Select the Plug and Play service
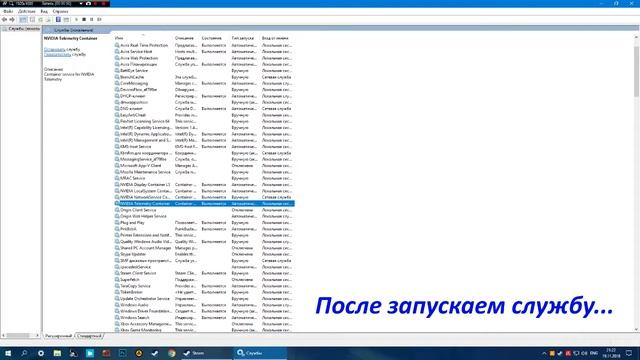 [204, 223]
